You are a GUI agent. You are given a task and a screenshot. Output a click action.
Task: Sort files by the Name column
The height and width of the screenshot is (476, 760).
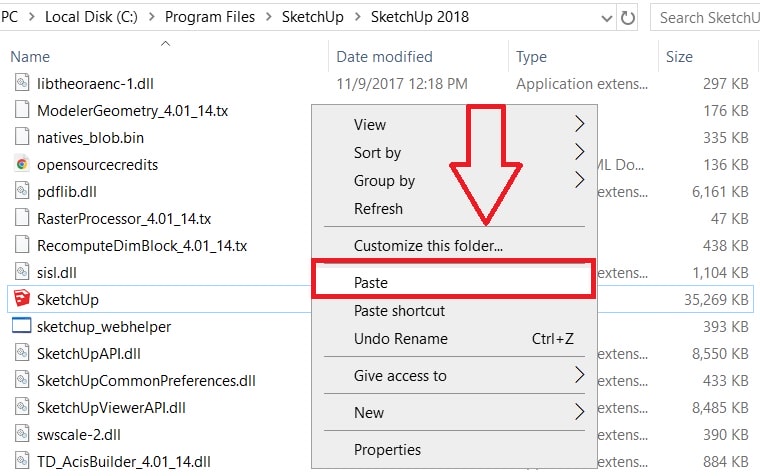tap(30, 57)
